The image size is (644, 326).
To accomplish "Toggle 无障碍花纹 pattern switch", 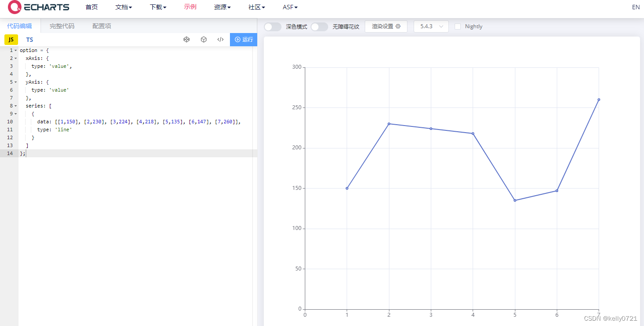I will click(319, 26).
